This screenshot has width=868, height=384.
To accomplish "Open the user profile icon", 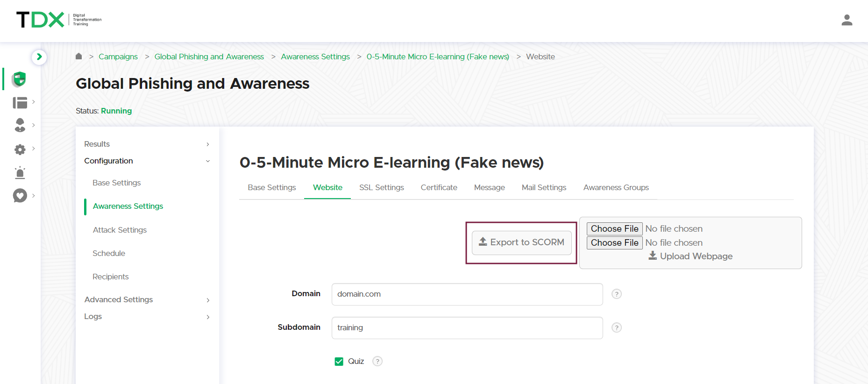I will [847, 20].
